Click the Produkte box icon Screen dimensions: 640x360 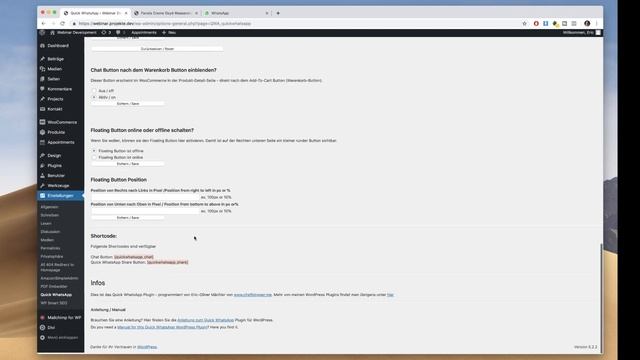pos(42,132)
